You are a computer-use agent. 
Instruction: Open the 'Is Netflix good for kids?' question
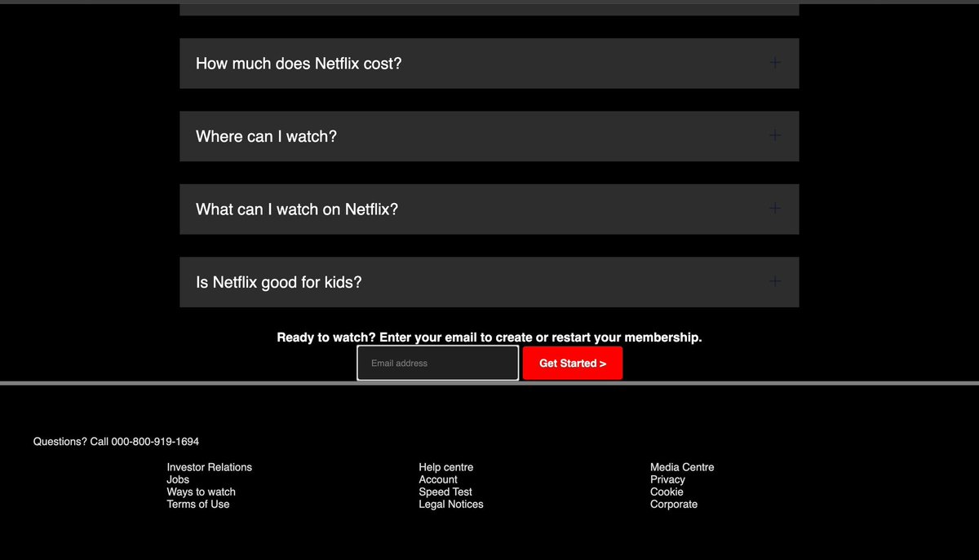[x=489, y=282]
